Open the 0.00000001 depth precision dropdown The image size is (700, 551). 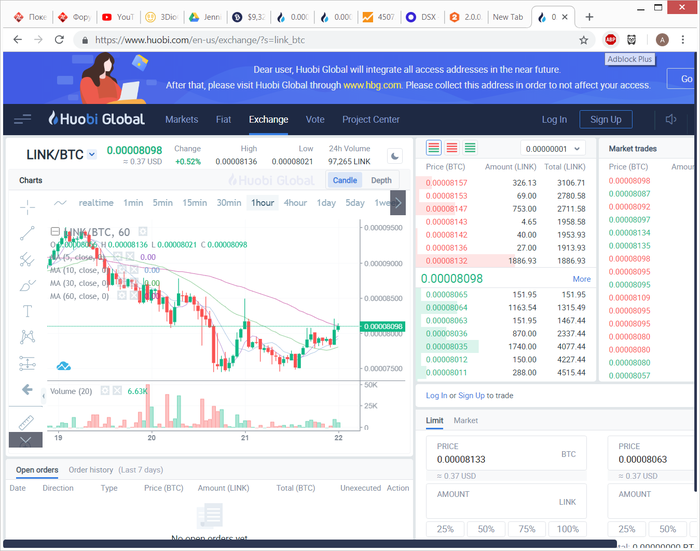click(552, 149)
